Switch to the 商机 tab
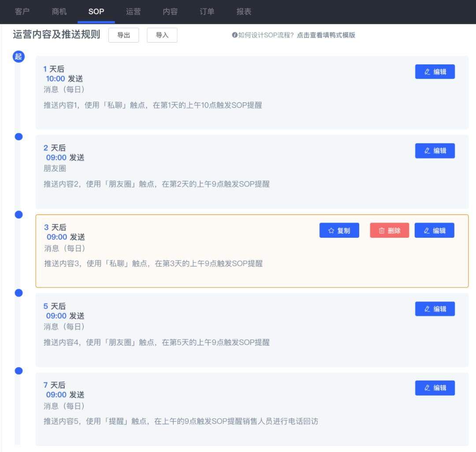Viewport: 476px width, 452px height. point(59,12)
